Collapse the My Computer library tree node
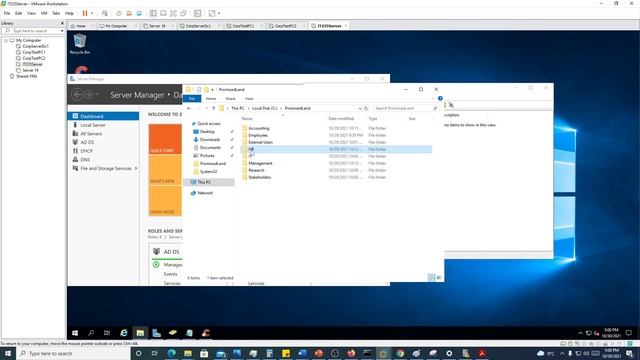The image size is (640, 360). [x=6, y=40]
